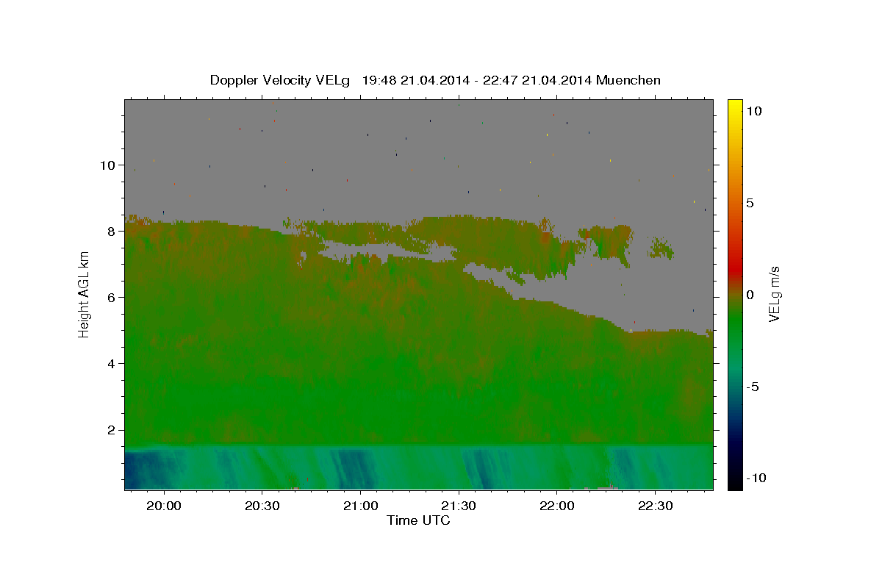This screenshot has width=882, height=588.
Task: Click the plot title 'Doppler Velocity VELg'
Action: (280, 80)
